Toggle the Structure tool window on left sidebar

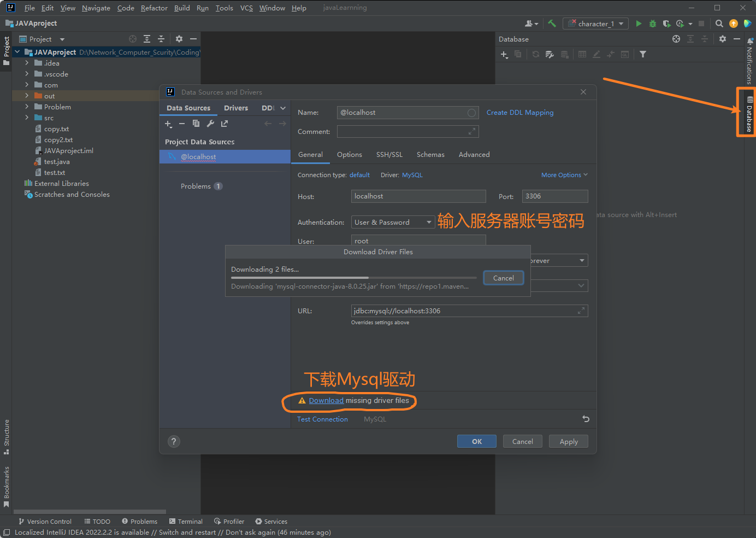click(x=6, y=436)
